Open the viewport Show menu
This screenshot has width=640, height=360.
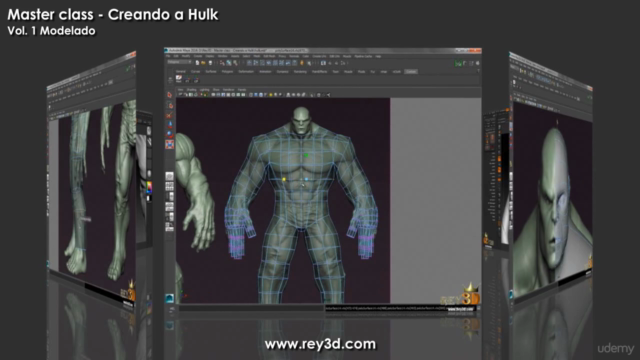point(216,90)
